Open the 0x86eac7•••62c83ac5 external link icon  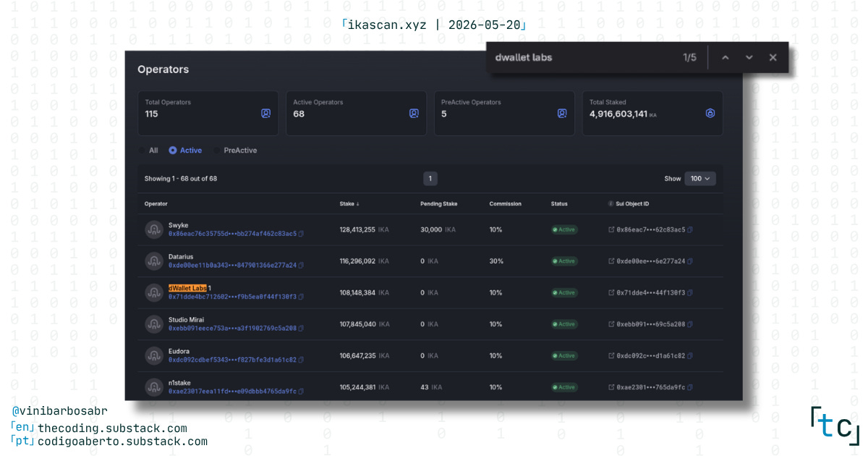tap(611, 229)
